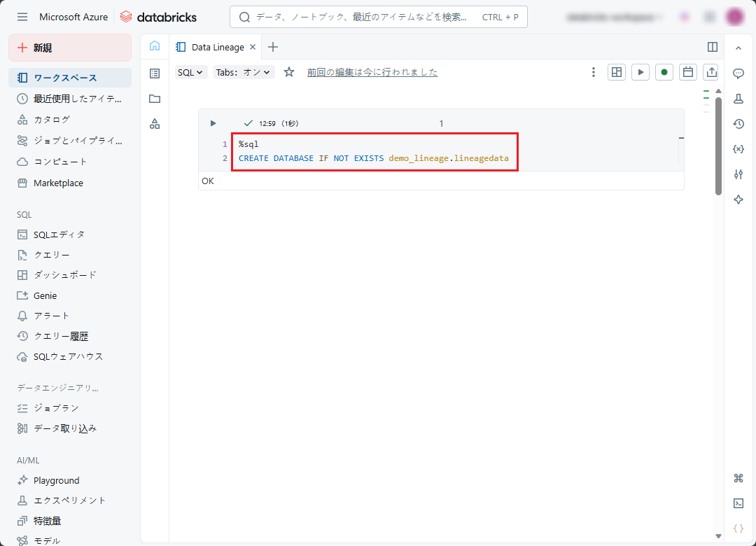Open the variables {x} panel
The width and height of the screenshot is (756, 546).
(x=738, y=149)
